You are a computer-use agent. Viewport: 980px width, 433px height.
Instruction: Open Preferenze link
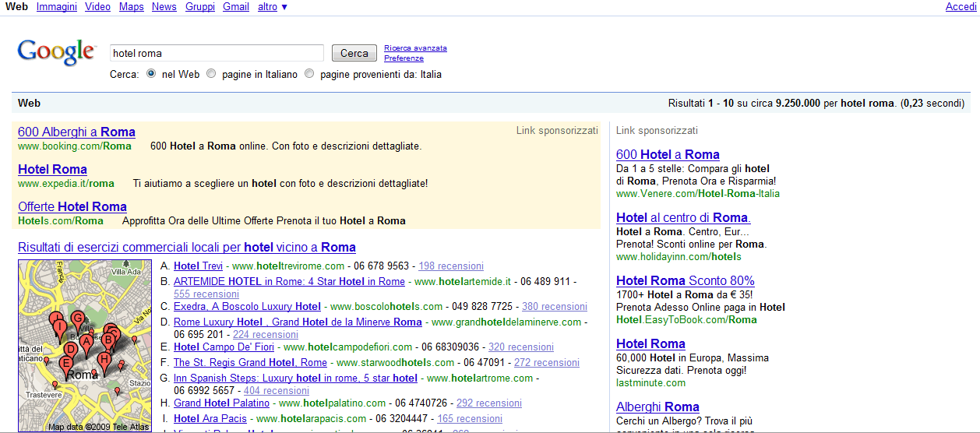pyautogui.click(x=404, y=58)
